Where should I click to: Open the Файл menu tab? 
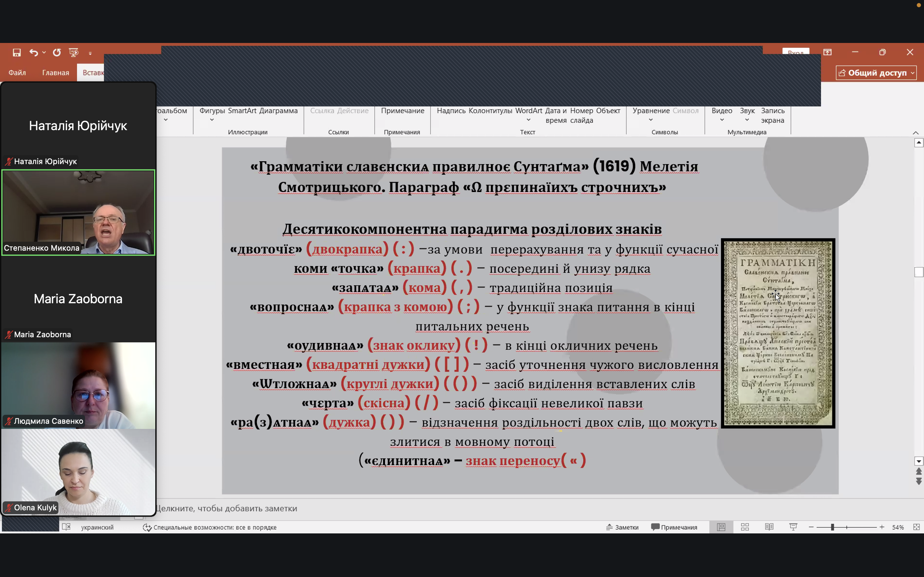[17, 72]
